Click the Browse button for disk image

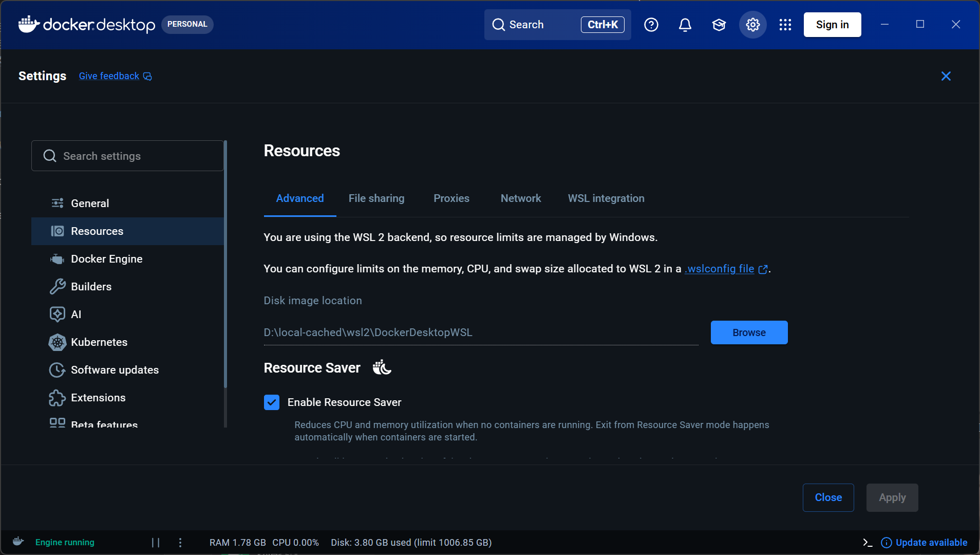pyautogui.click(x=749, y=332)
